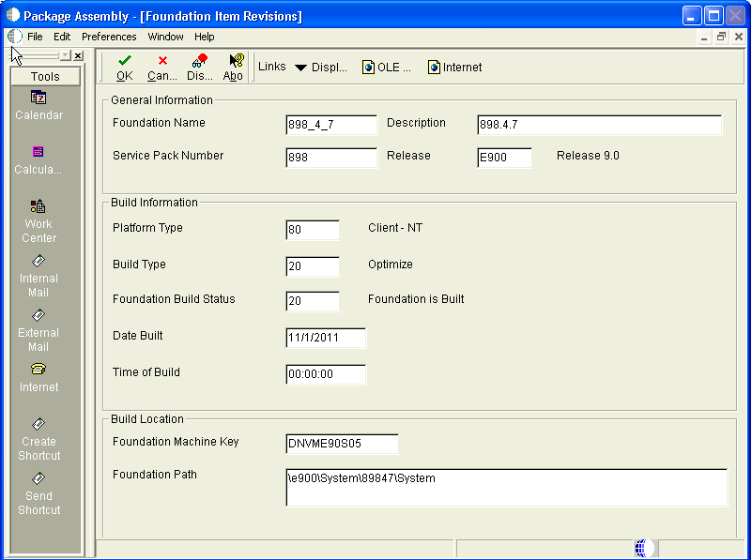Click the Displ... link button
The image size is (752, 560).
click(x=329, y=68)
